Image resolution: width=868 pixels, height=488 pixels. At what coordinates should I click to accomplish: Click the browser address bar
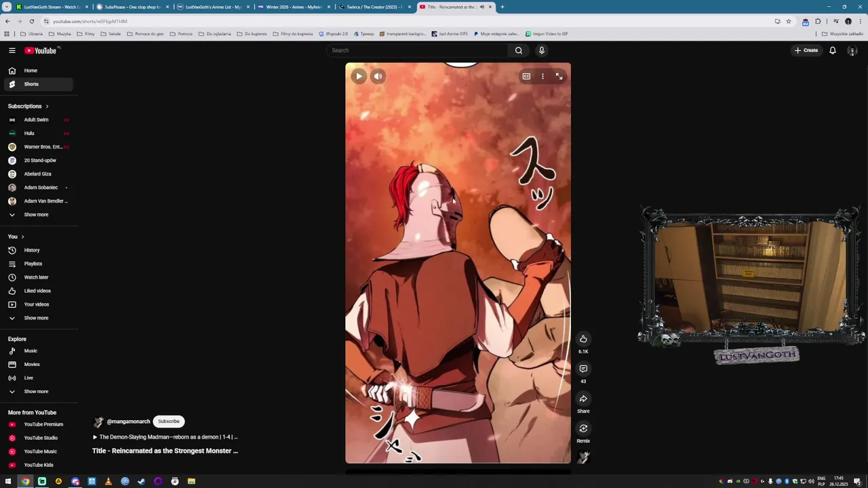coord(407,21)
